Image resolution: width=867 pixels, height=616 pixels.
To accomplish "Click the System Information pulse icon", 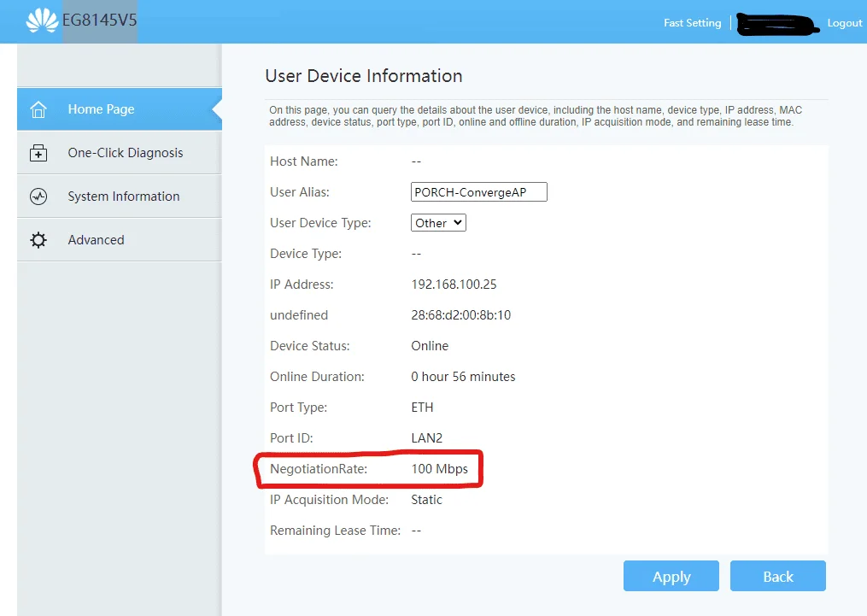I will (x=38, y=197).
